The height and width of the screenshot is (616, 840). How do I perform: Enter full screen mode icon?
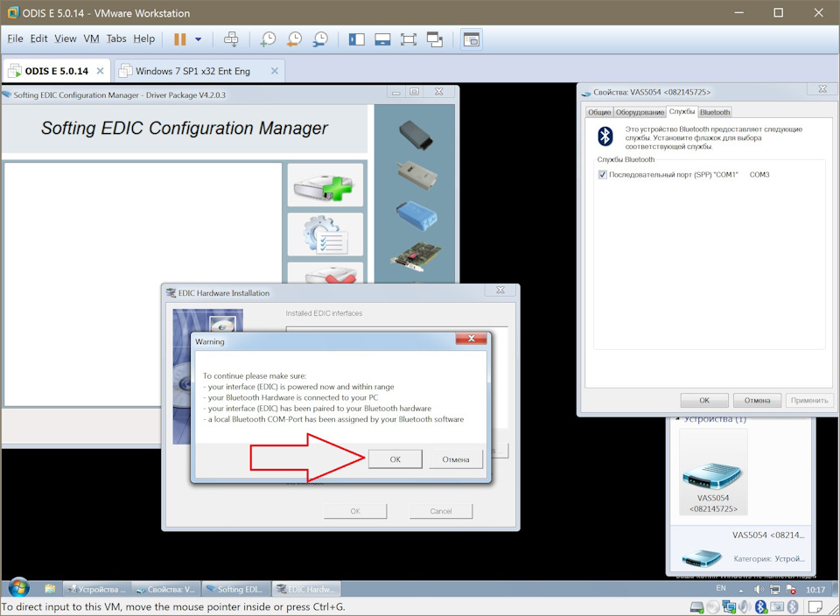coord(409,39)
